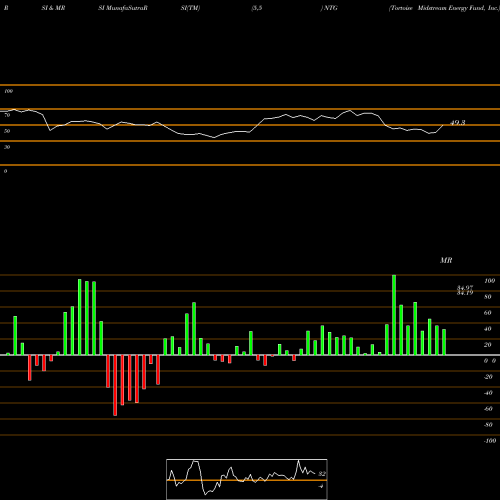The width and height of the screenshot is (500, 500).
Task: Open the mini overview chart thumbnail at bottom
Action: pyautogui.click(x=247, y=479)
